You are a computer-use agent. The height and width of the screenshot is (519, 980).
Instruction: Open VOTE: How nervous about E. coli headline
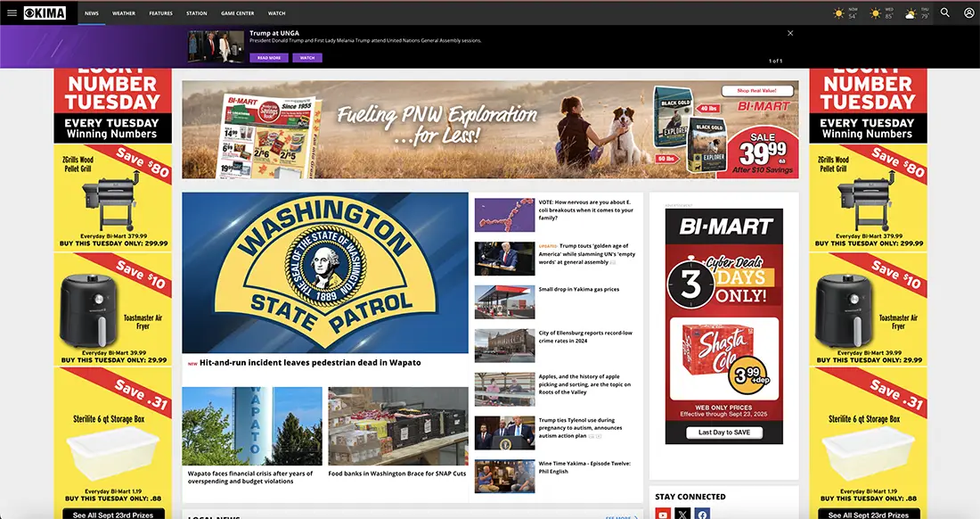(x=585, y=210)
